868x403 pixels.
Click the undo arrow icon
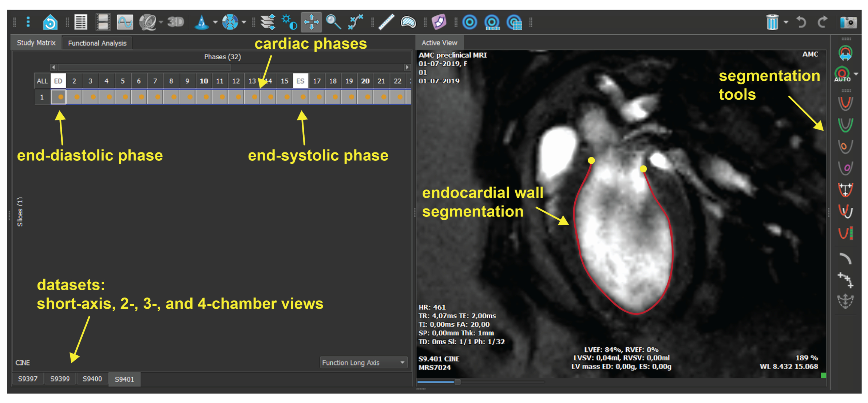tap(801, 23)
